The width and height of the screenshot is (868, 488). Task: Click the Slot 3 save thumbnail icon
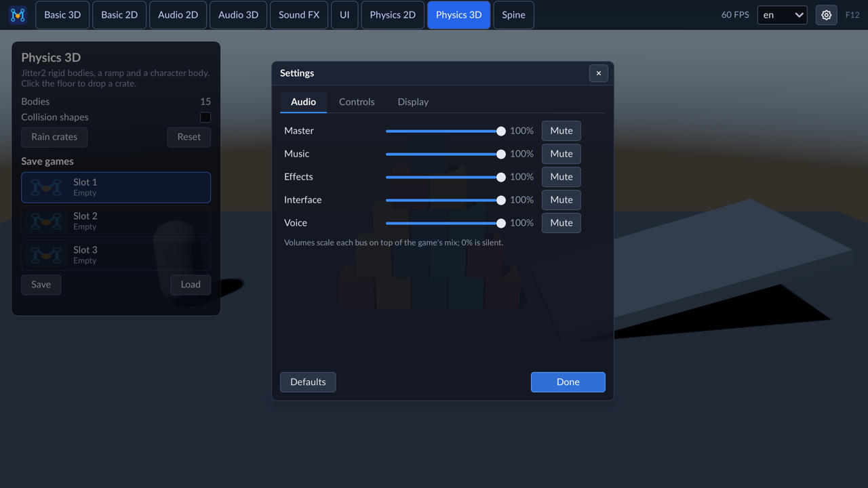(x=46, y=255)
